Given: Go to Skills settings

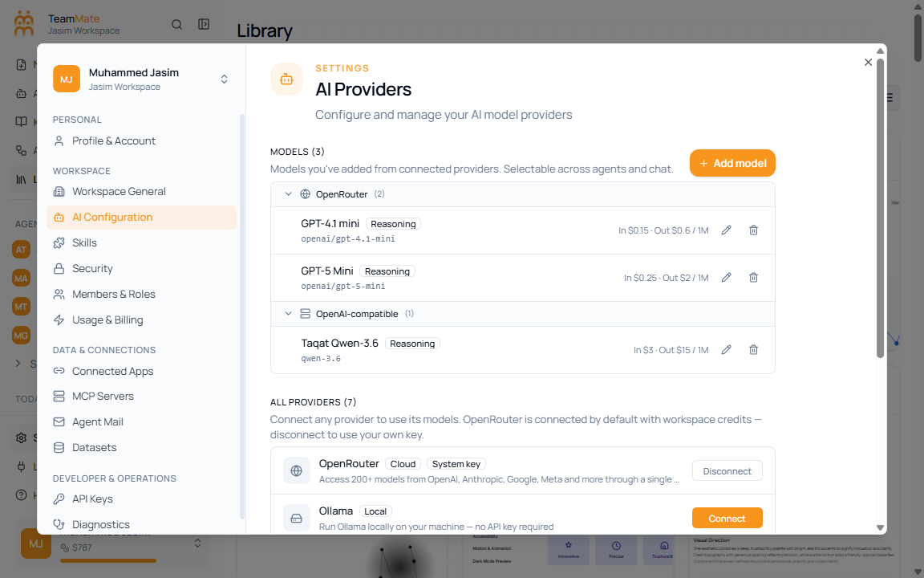Looking at the screenshot, I should coord(141,243).
